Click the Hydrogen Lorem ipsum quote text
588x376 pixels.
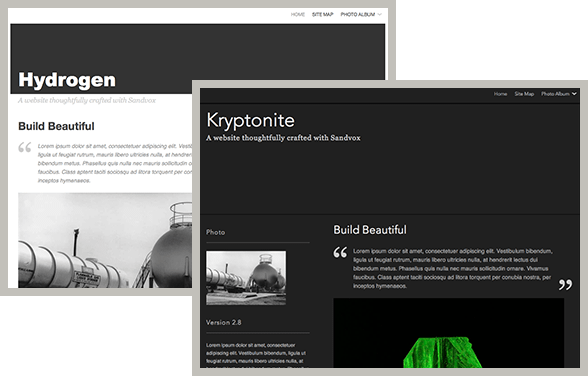click(115, 163)
